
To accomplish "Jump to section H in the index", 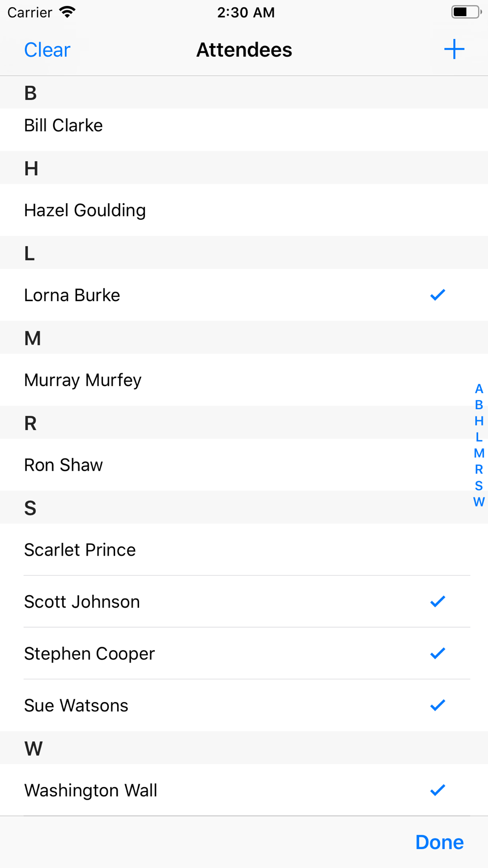I will click(479, 421).
